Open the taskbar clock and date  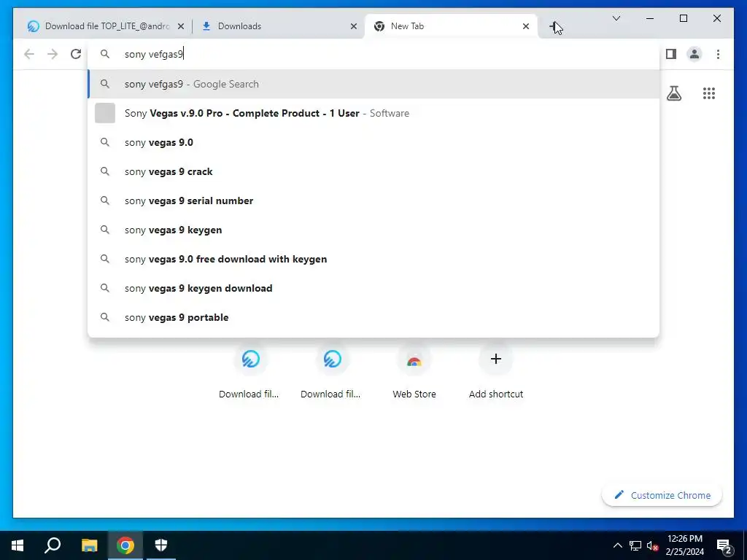(x=684, y=545)
